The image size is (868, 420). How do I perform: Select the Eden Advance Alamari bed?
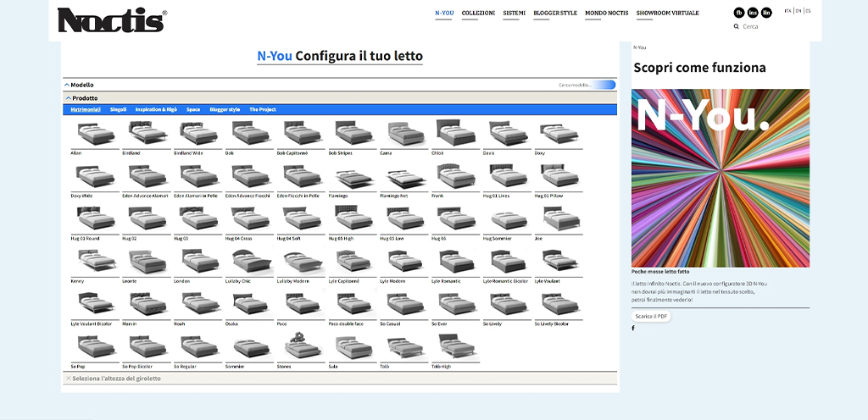click(x=147, y=177)
